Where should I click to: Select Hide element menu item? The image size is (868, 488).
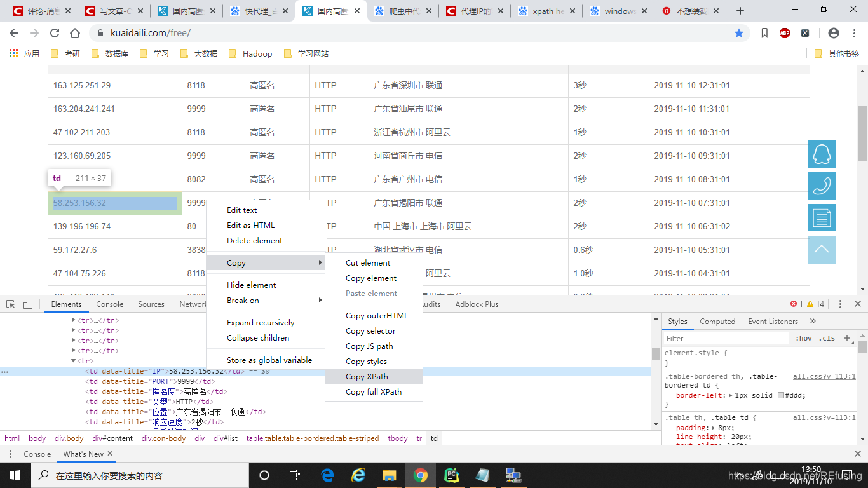coord(266,285)
